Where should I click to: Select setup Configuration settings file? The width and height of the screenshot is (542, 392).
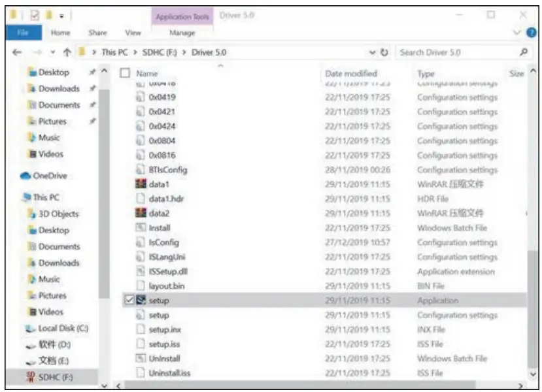pos(159,315)
